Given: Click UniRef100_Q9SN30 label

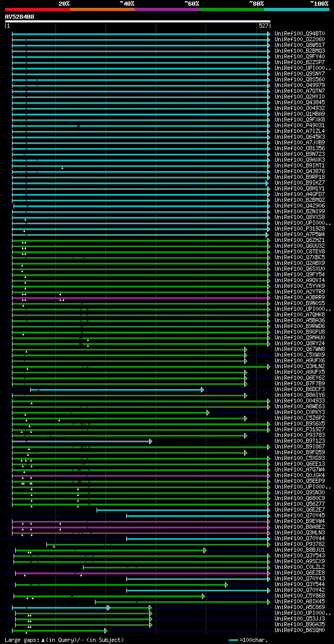Looking at the screenshot, I should [300, 492].
